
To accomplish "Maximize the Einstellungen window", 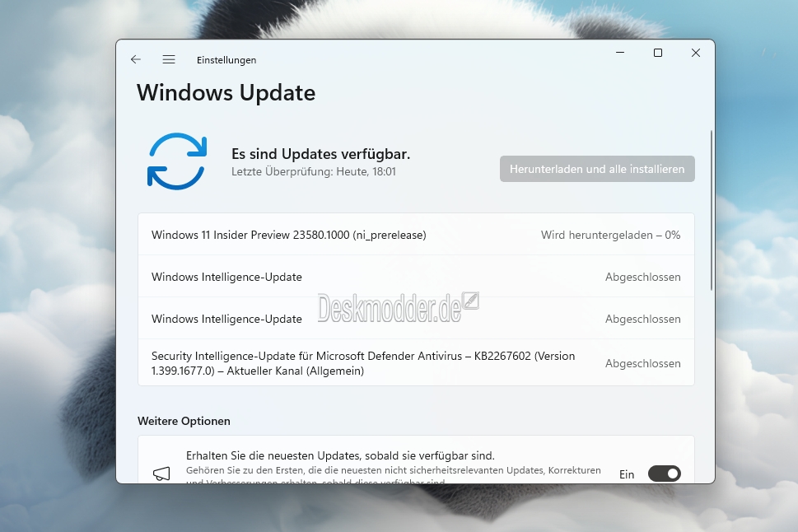I will pos(657,53).
